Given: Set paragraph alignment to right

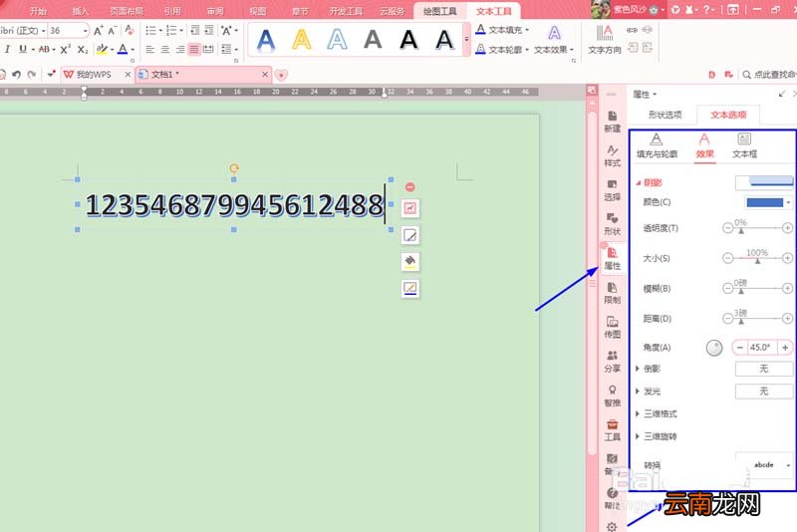Looking at the screenshot, I should tap(180, 49).
